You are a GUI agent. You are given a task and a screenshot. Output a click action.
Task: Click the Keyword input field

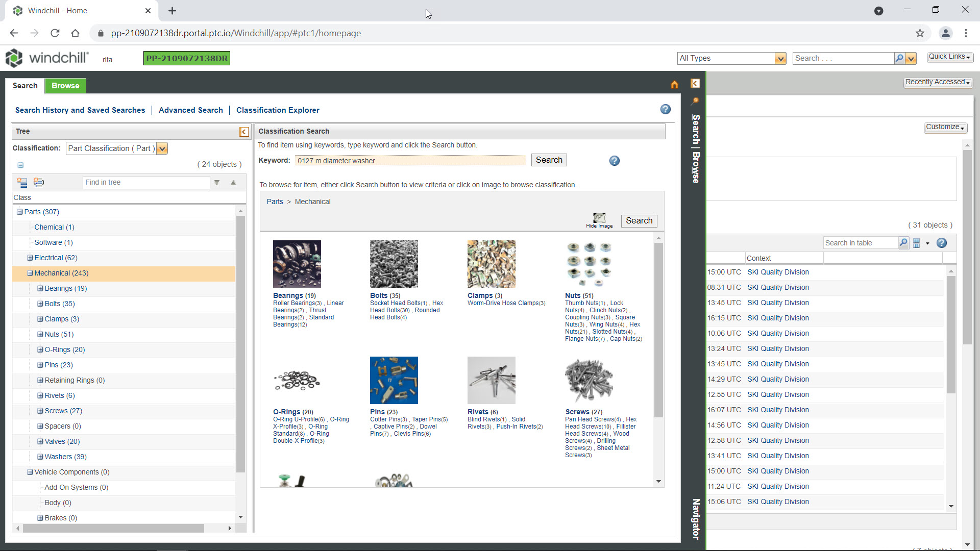click(x=410, y=161)
